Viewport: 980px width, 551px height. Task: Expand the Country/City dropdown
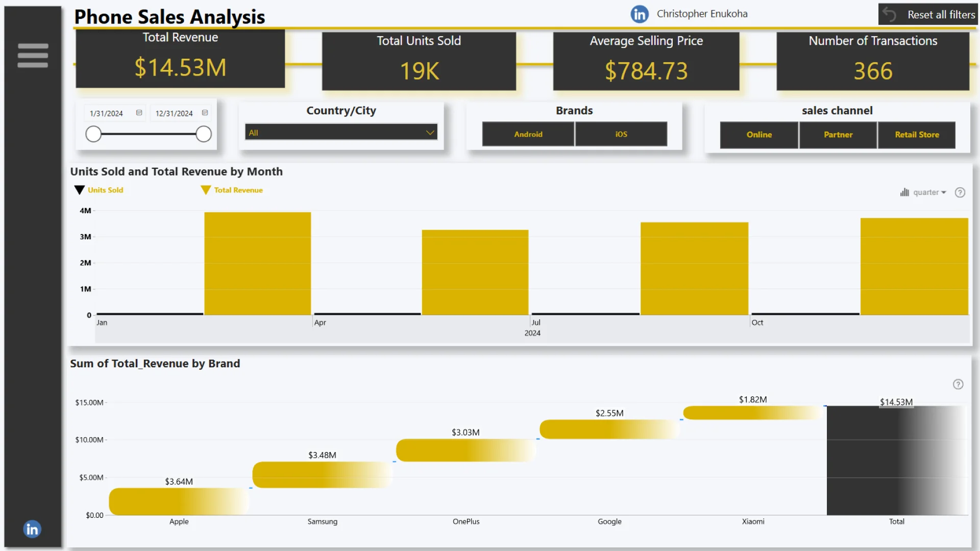point(430,133)
